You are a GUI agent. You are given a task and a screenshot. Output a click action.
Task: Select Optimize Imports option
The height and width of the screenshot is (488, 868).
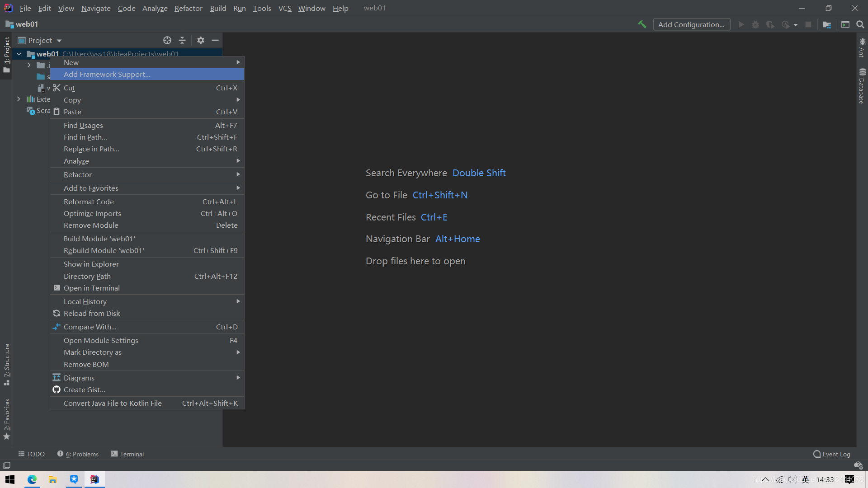click(x=92, y=213)
